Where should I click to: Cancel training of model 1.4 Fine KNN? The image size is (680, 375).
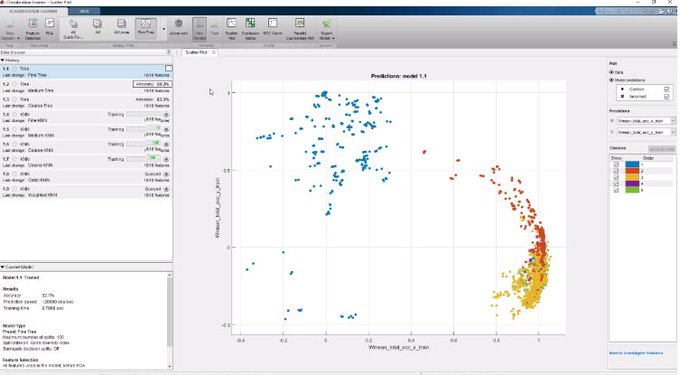point(166,114)
